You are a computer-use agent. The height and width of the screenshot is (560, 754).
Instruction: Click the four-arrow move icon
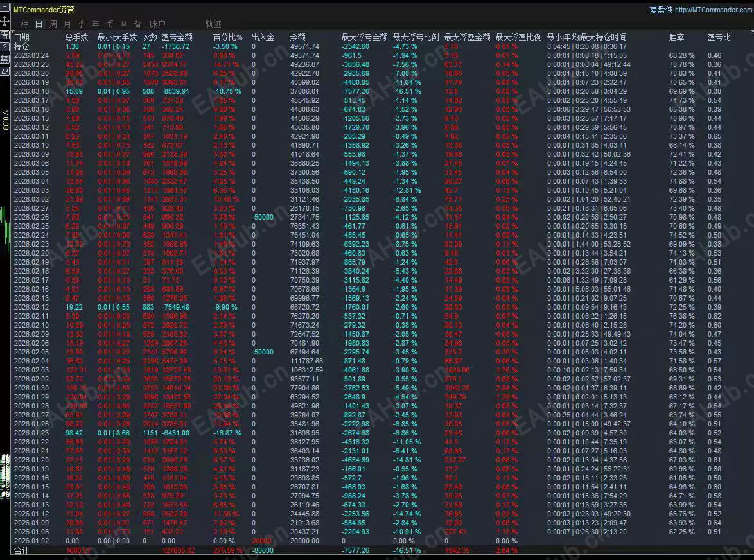coord(4,21)
